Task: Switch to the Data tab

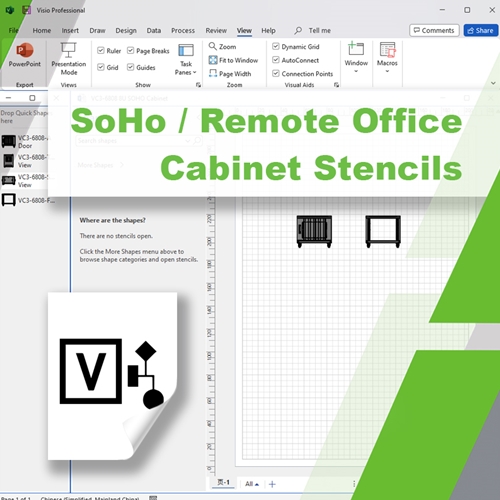Action: [x=154, y=31]
